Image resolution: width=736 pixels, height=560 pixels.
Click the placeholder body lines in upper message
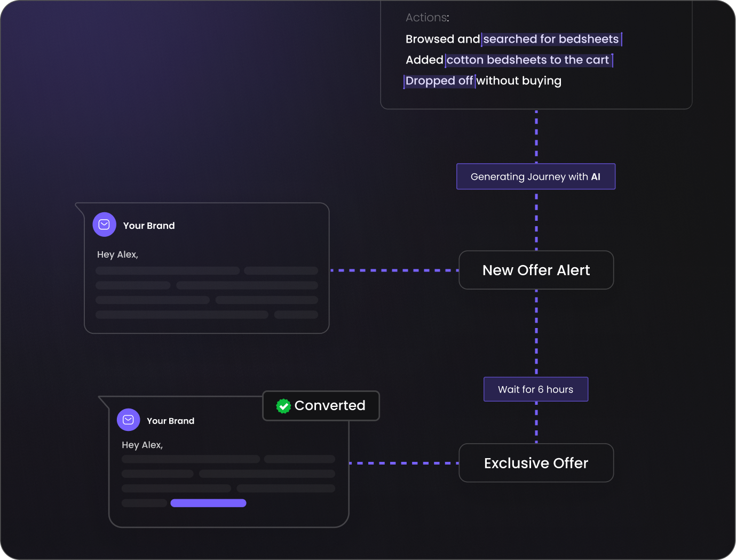(x=207, y=293)
